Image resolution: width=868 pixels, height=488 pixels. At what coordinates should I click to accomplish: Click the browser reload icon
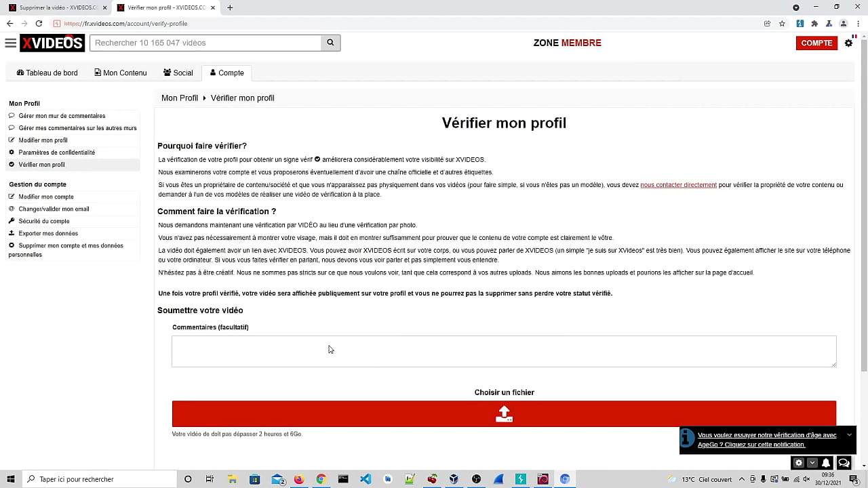pos(39,24)
